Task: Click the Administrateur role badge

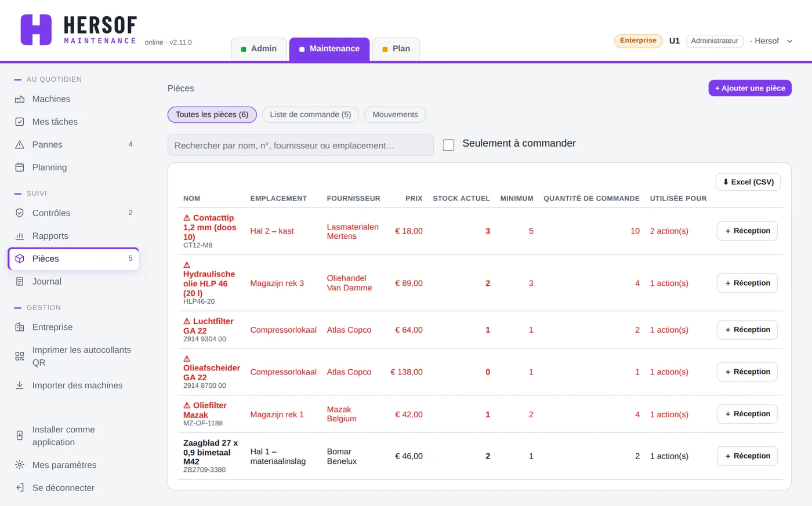Action: (x=715, y=41)
